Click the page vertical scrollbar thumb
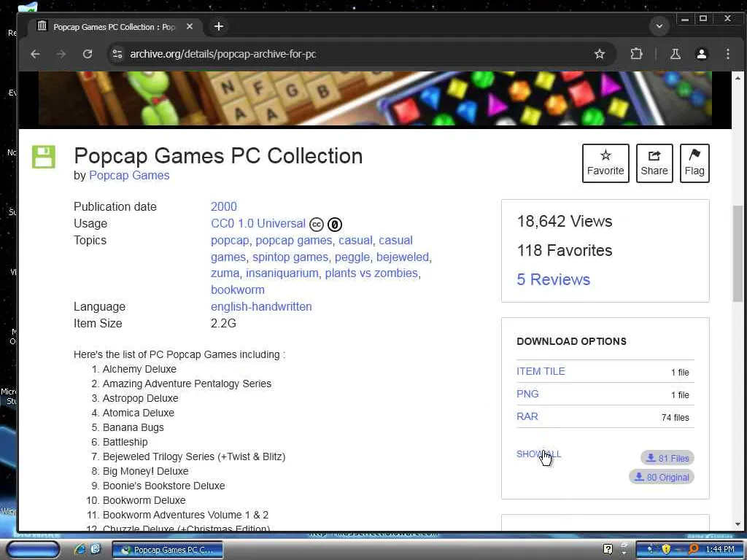The image size is (747, 560). click(x=738, y=253)
